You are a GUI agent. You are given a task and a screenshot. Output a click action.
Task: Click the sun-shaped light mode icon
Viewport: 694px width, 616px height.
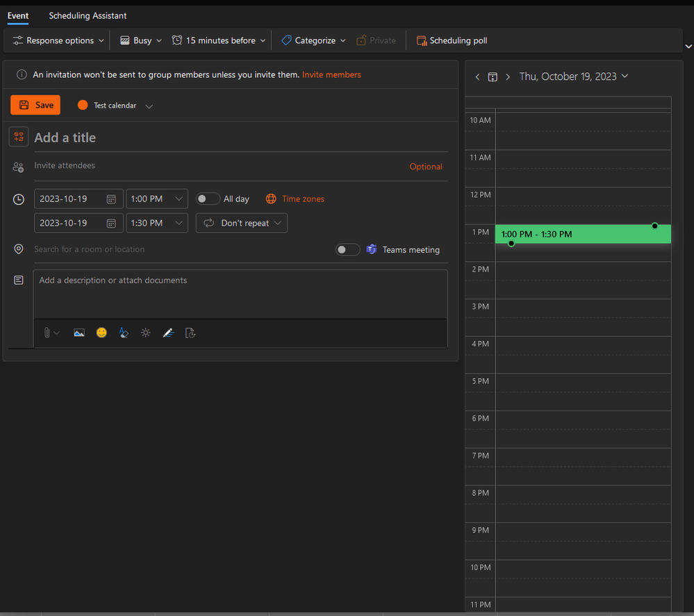click(x=146, y=333)
